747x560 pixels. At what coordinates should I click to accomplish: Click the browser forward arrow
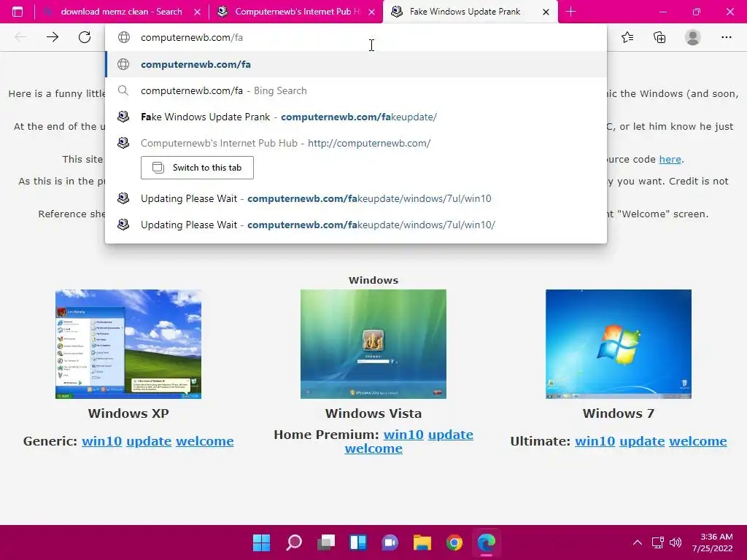tap(53, 37)
